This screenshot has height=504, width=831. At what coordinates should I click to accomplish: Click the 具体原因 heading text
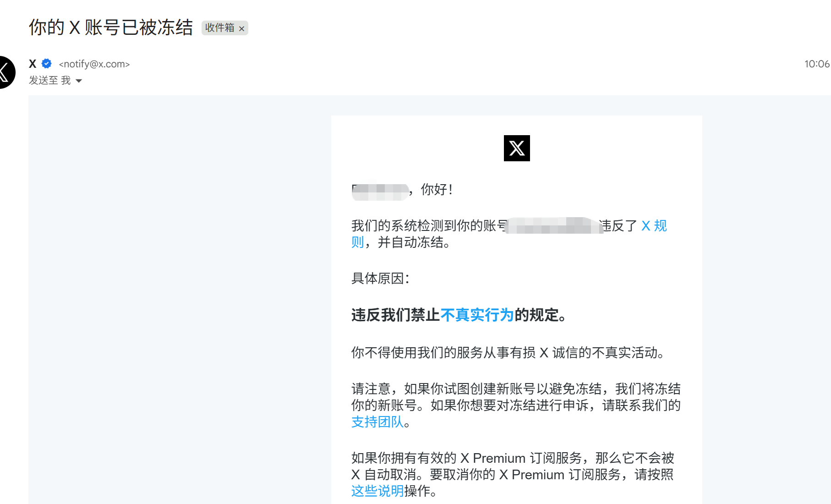point(380,279)
